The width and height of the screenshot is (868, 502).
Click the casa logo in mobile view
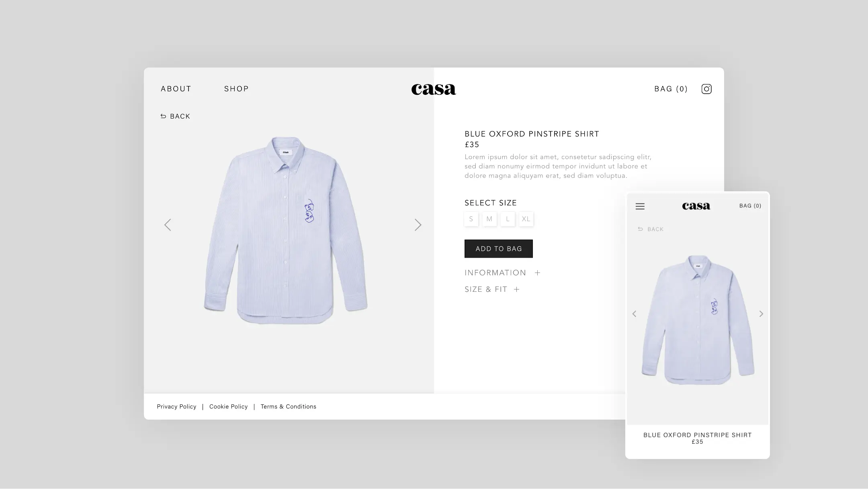pos(696,206)
